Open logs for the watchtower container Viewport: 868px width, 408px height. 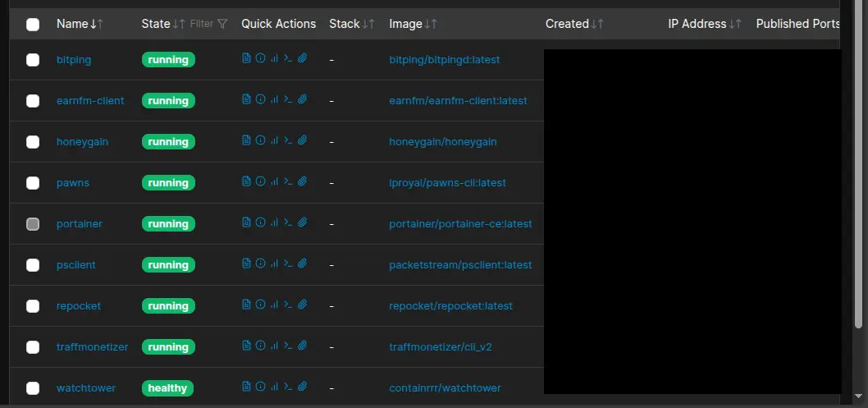point(247,386)
